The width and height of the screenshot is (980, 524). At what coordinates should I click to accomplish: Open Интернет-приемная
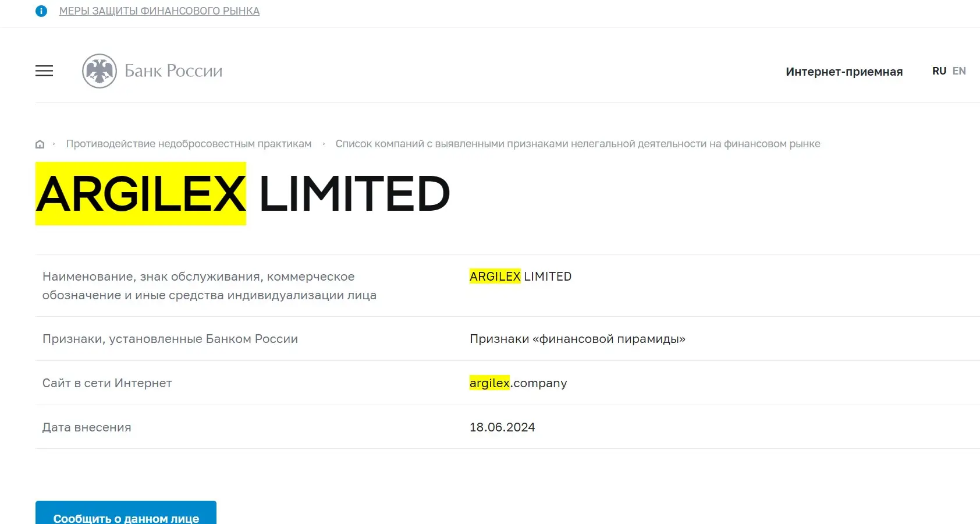pyautogui.click(x=844, y=70)
